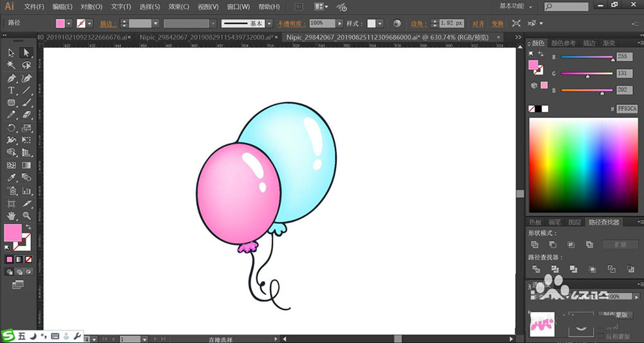
Task: Click the Minus Front shape mode icon
Action: tap(553, 244)
